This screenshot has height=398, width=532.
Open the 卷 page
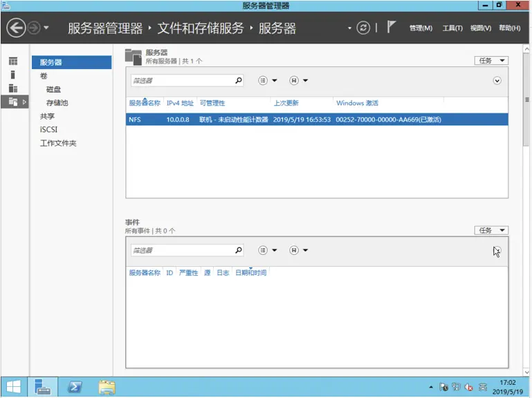44,76
